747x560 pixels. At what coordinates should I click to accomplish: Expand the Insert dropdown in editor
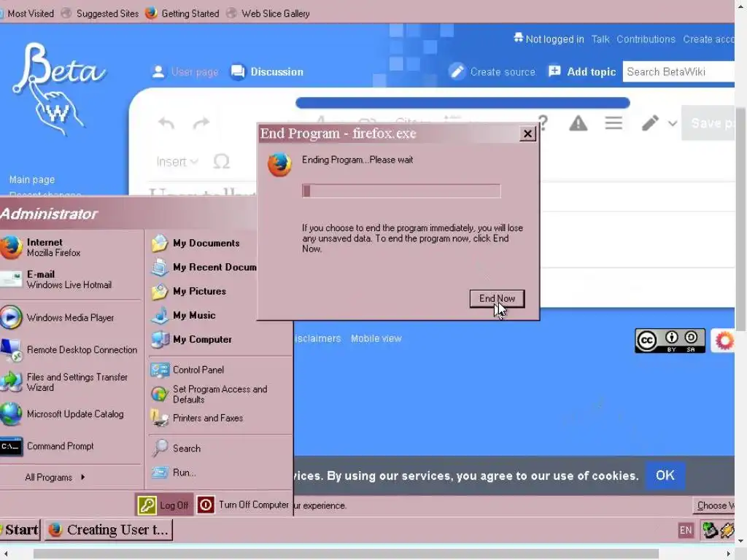coord(177,162)
